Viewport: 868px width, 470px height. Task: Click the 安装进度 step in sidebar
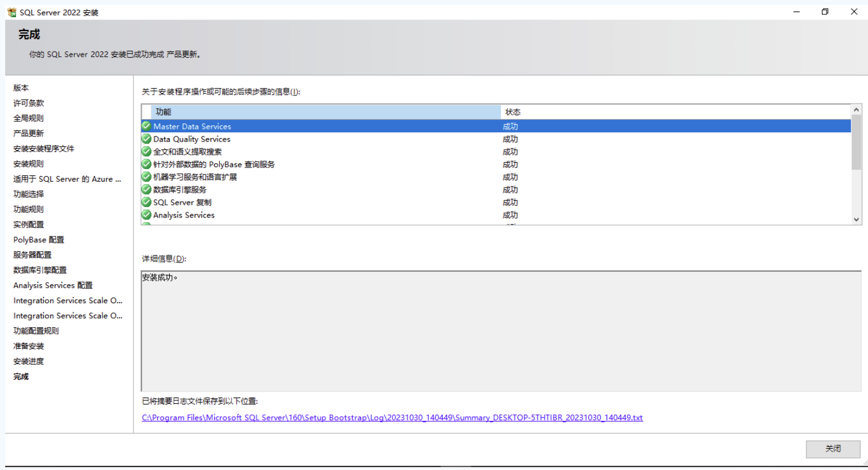click(29, 361)
